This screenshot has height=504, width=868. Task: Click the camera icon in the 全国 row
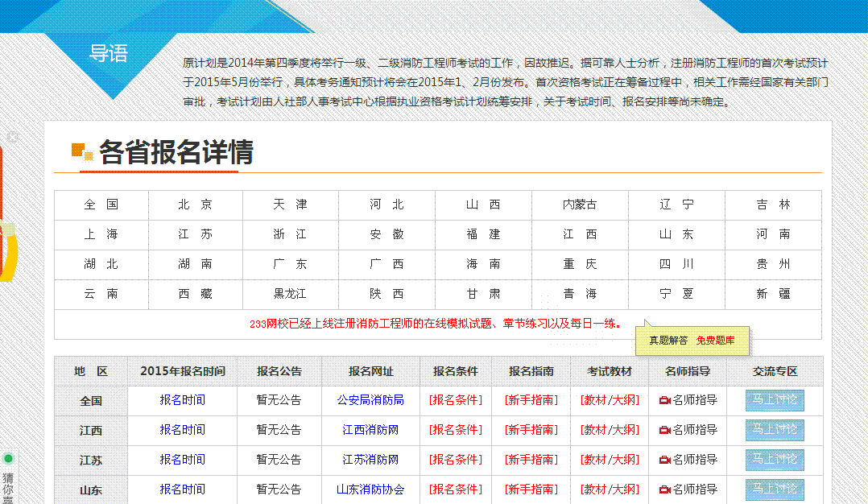pyautogui.click(x=665, y=401)
